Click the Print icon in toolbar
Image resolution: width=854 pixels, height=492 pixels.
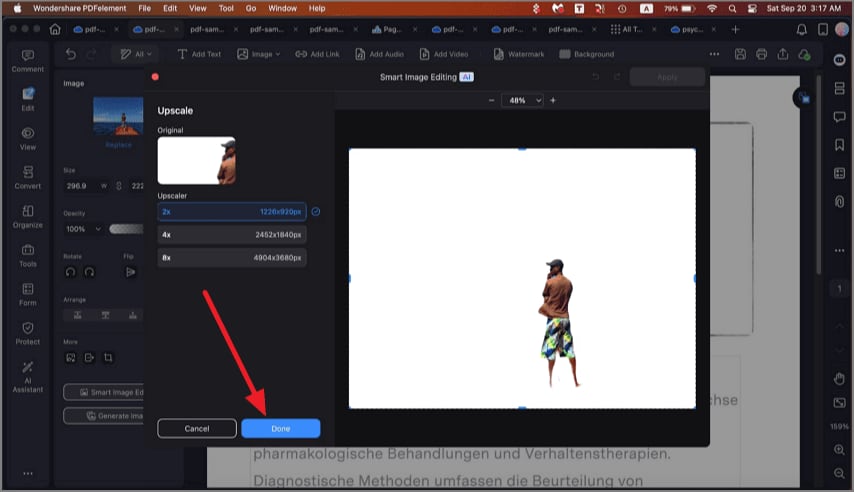(761, 54)
